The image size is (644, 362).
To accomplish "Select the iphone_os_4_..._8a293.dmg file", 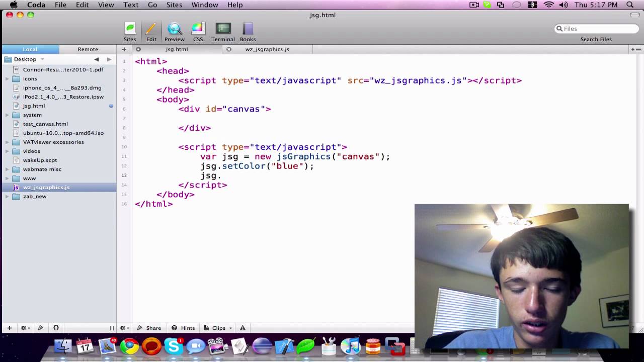I will click(62, 88).
